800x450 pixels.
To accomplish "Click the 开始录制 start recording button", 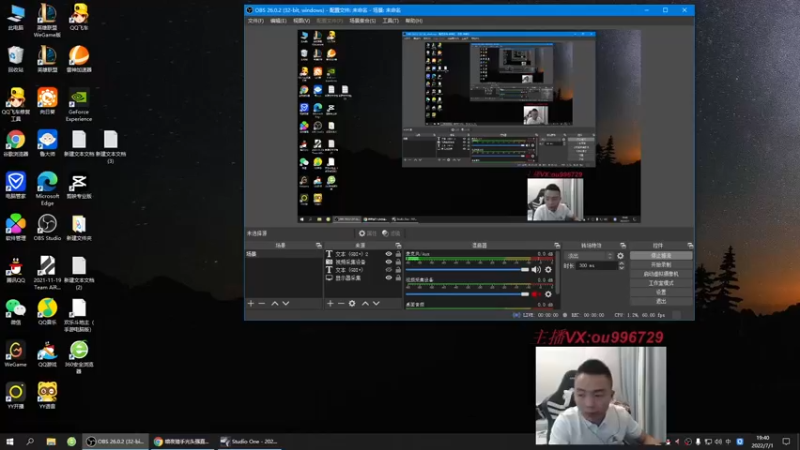I will pos(661,265).
